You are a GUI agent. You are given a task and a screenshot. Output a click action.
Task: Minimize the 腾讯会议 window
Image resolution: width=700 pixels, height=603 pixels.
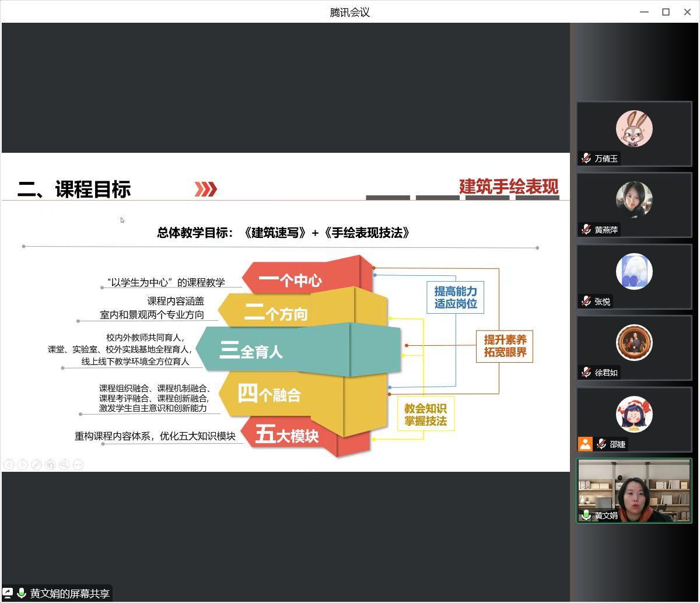644,12
